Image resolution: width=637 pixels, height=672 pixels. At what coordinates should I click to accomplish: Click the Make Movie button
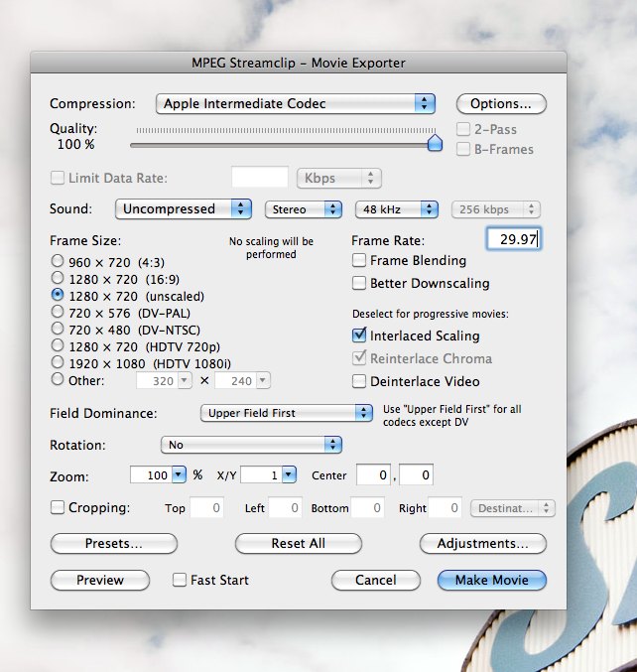pyautogui.click(x=492, y=581)
